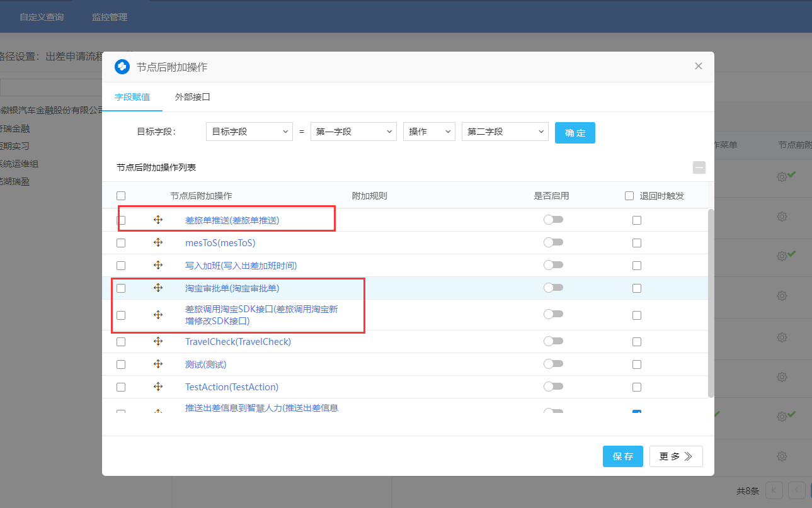Tick the 退回时触发 header checkbox
Image resolution: width=812 pixels, height=508 pixels.
pyautogui.click(x=629, y=196)
